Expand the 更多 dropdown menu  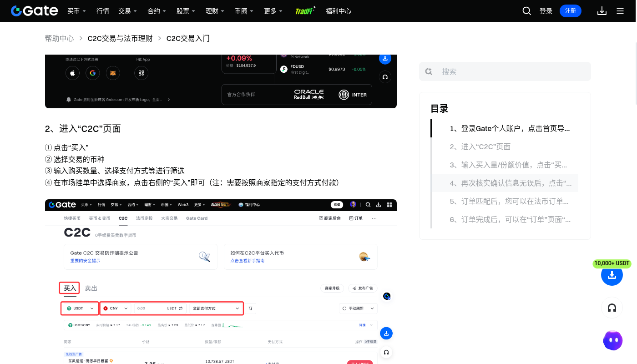pyautogui.click(x=273, y=11)
